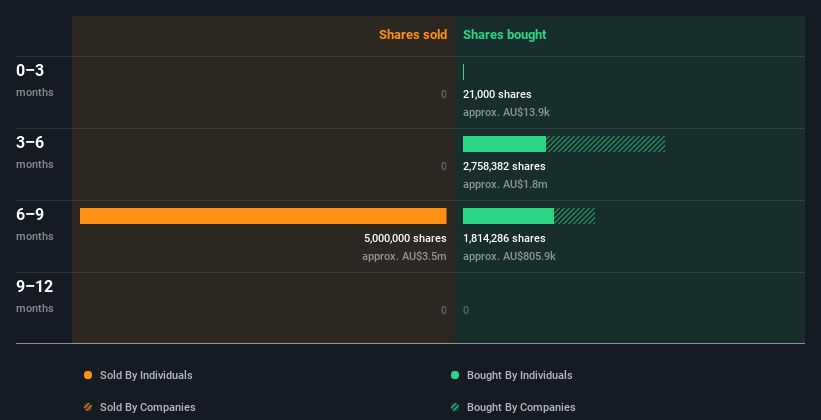This screenshot has height=420, width=821.
Task: Click the 9–12 months row label
Action: [35, 296]
